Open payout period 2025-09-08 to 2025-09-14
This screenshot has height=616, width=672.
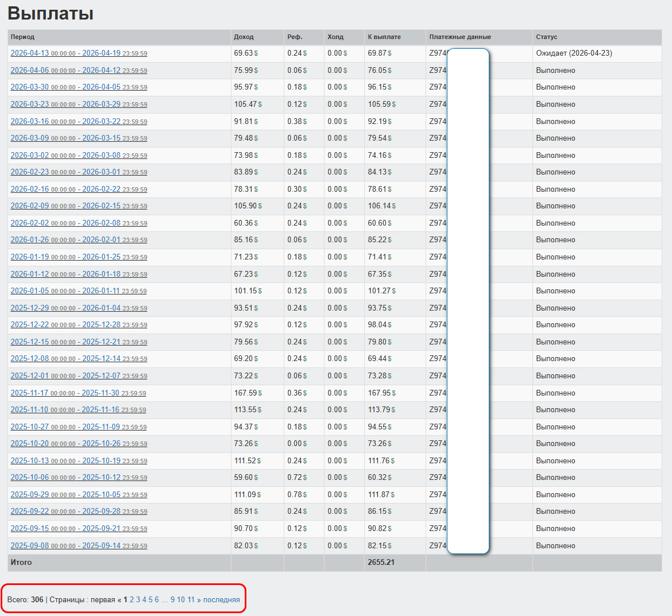[79, 545]
